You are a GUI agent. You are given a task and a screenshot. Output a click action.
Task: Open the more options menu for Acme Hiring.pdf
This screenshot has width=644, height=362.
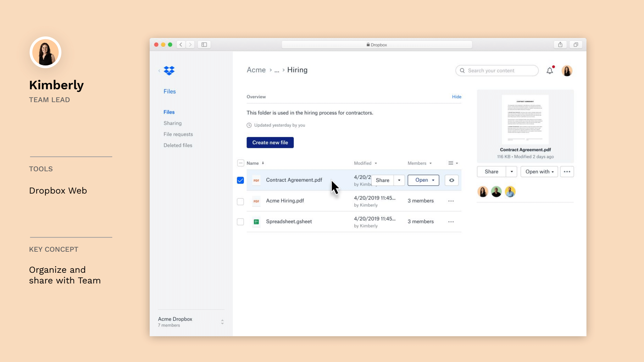click(451, 201)
